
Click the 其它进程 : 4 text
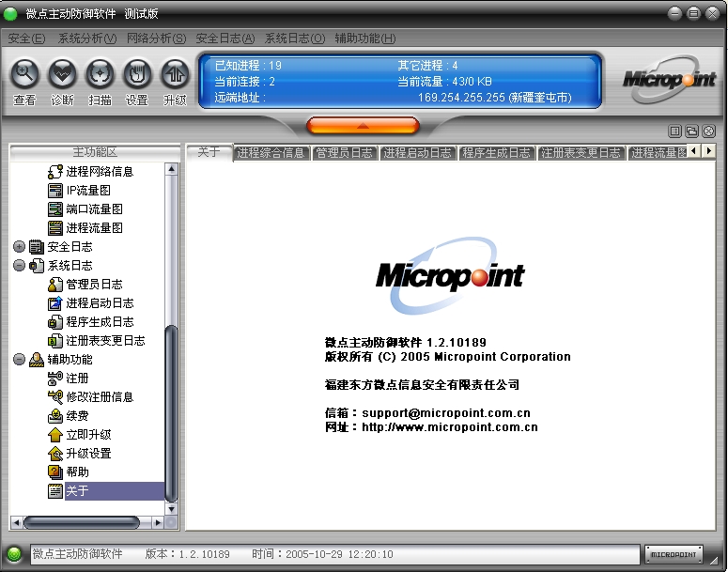pos(428,66)
